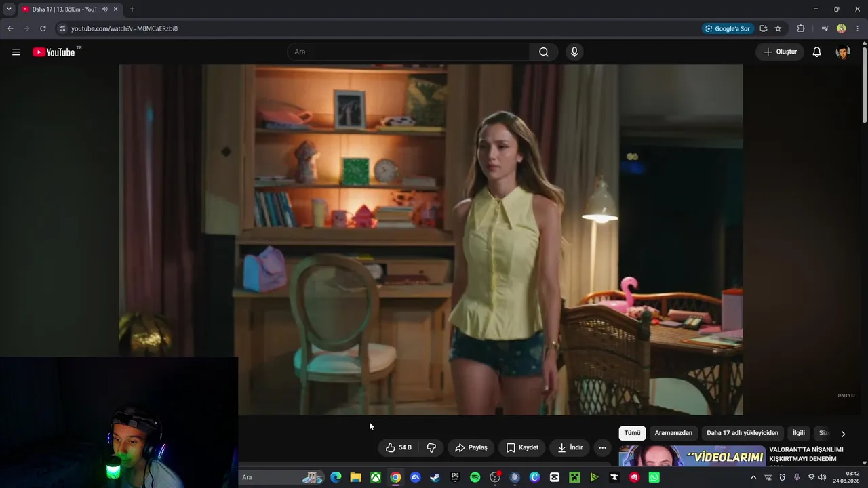Open the volume speaker tray icon
Viewport: 868px width, 488px height.
[x=823, y=477]
